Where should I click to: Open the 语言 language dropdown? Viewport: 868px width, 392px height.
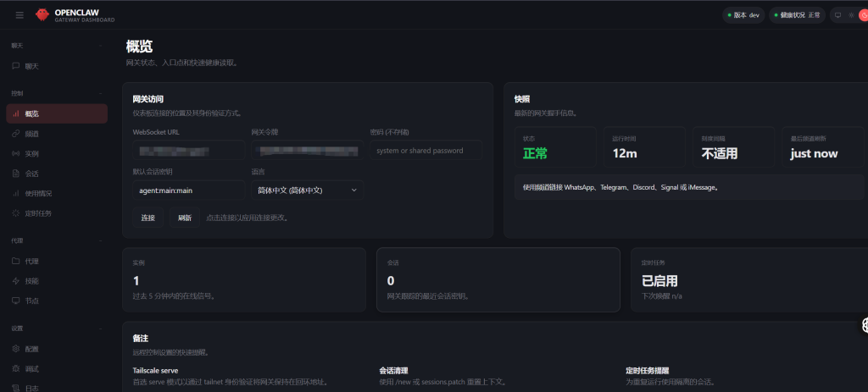point(307,190)
